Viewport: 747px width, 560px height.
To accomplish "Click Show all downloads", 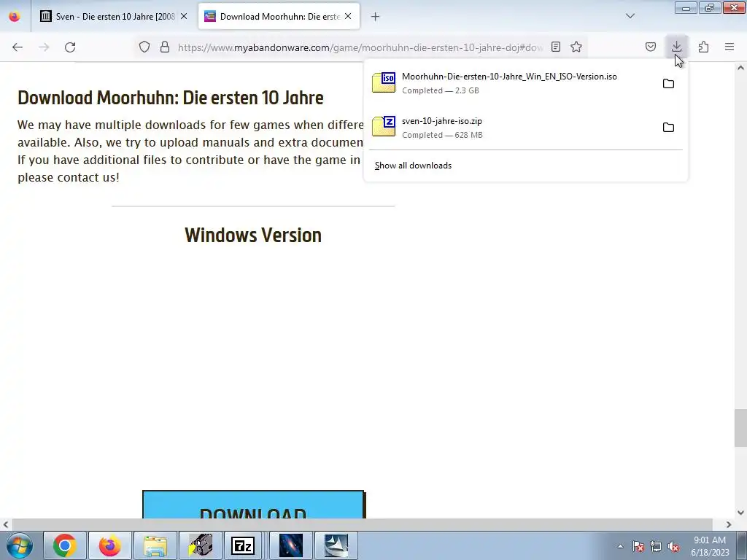I will [413, 166].
